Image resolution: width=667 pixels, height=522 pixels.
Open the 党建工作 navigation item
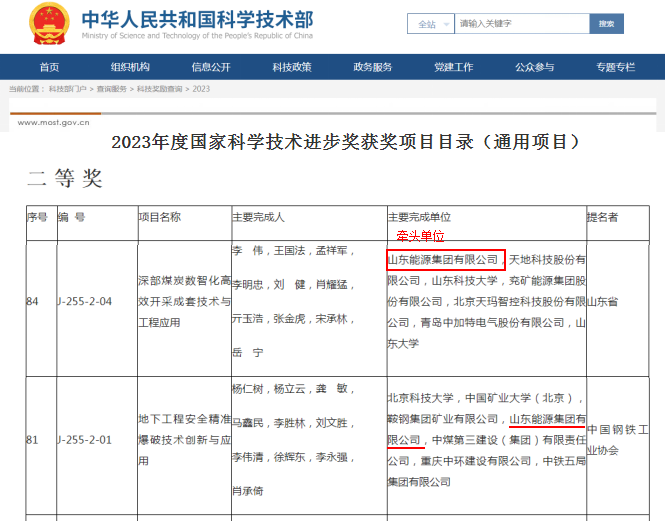[x=453, y=67]
